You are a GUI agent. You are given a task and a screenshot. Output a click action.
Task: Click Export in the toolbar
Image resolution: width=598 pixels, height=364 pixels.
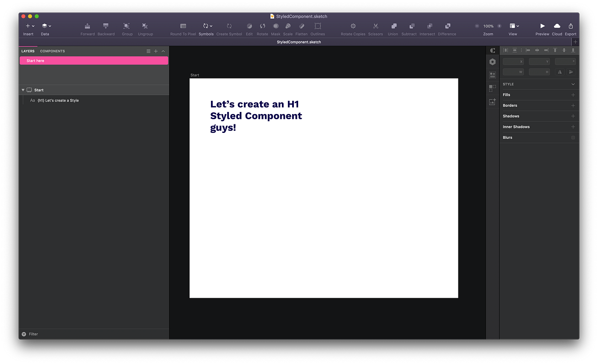point(570,26)
